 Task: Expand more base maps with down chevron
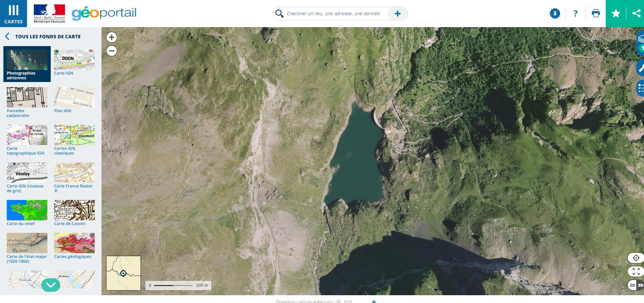coord(51,285)
